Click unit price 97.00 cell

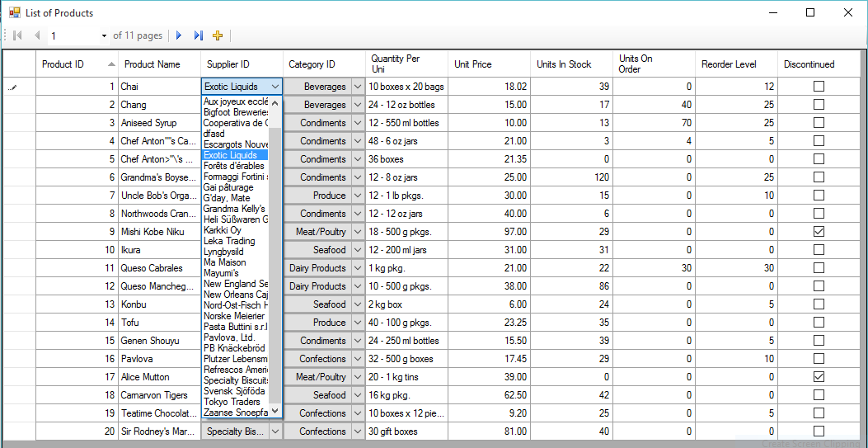(x=490, y=232)
